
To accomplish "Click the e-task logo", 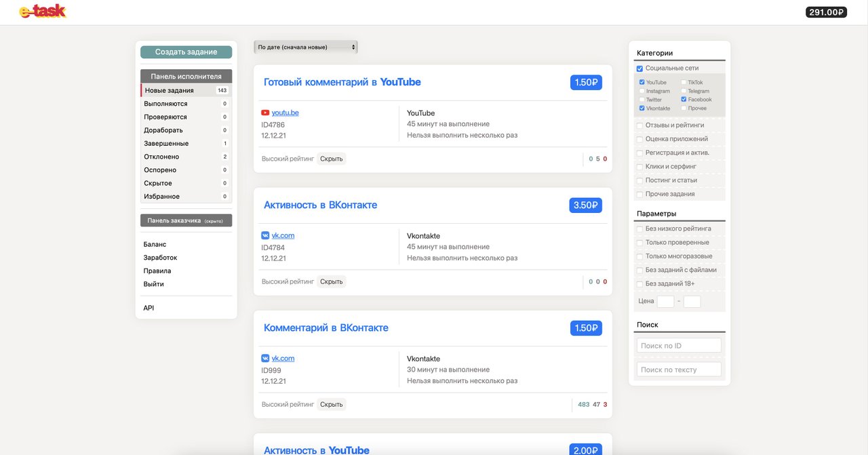I will 43,12.
